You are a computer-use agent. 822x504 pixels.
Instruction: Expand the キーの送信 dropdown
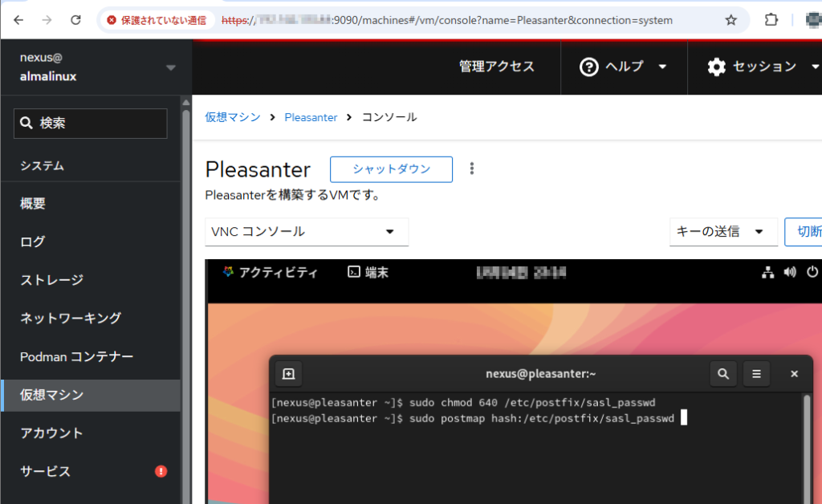[722, 232]
